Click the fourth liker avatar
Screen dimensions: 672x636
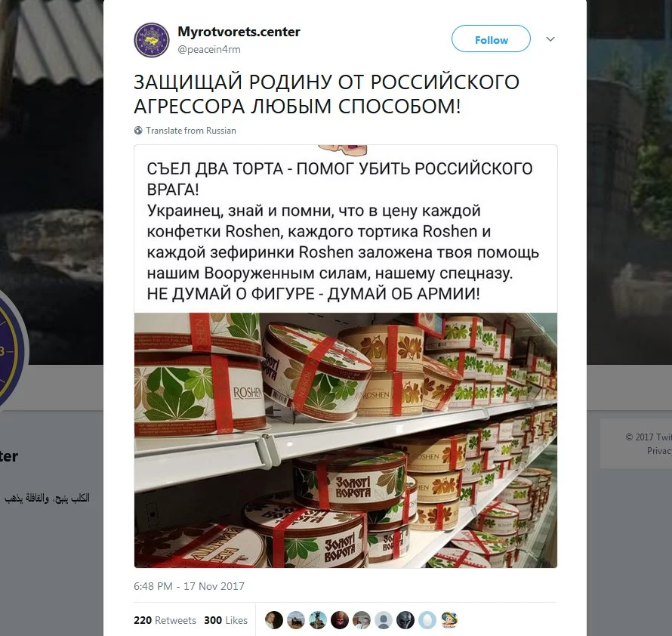(x=340, y=620)
